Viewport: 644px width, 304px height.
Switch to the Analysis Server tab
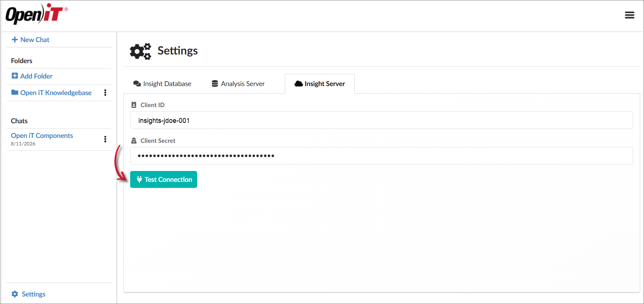tap(238, 83)
